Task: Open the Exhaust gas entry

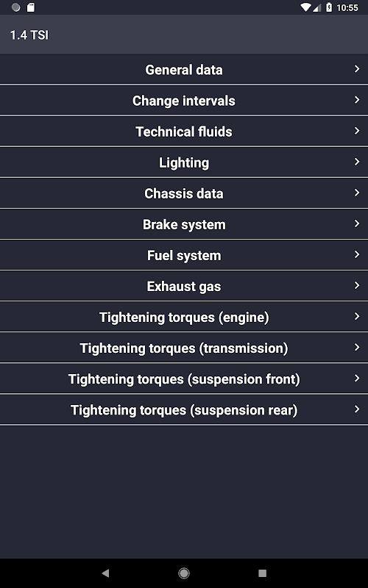Action: click(x=184, y=286)
